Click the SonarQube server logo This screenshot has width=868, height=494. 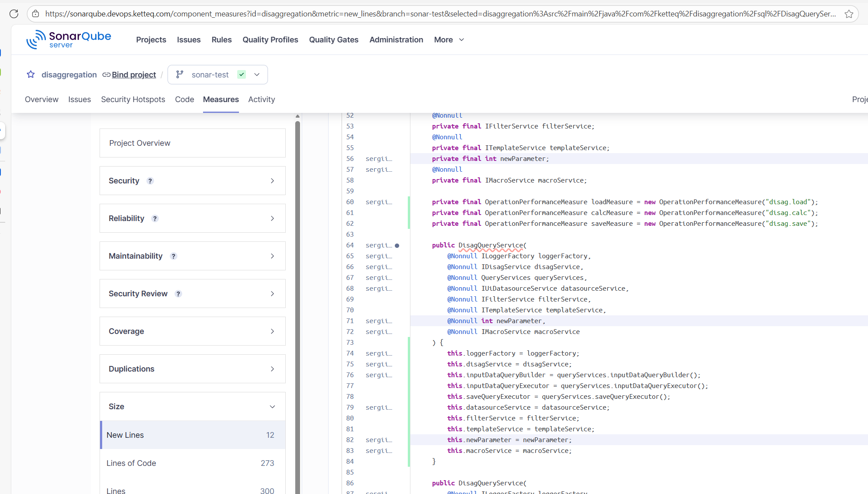[x=69, y=39]
